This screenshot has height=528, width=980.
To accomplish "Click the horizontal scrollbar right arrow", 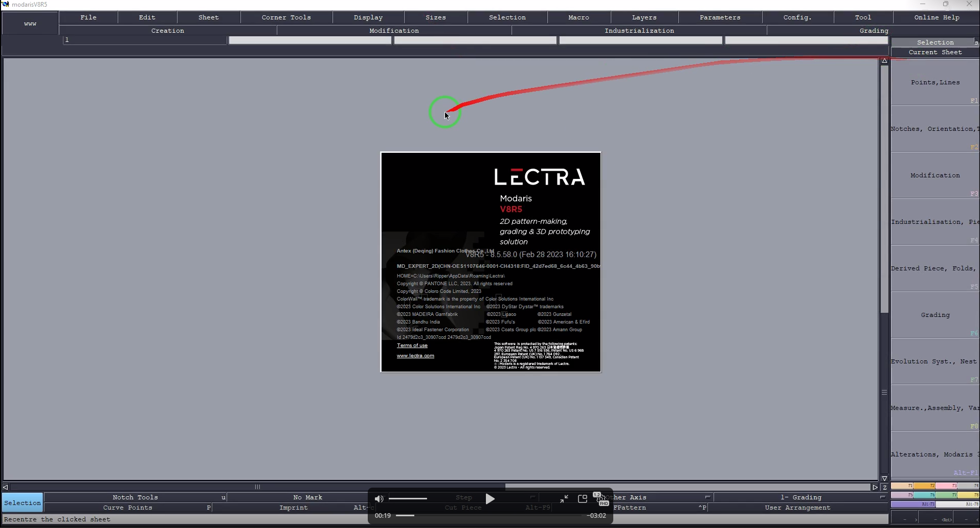I will click(x=875, y=487).
